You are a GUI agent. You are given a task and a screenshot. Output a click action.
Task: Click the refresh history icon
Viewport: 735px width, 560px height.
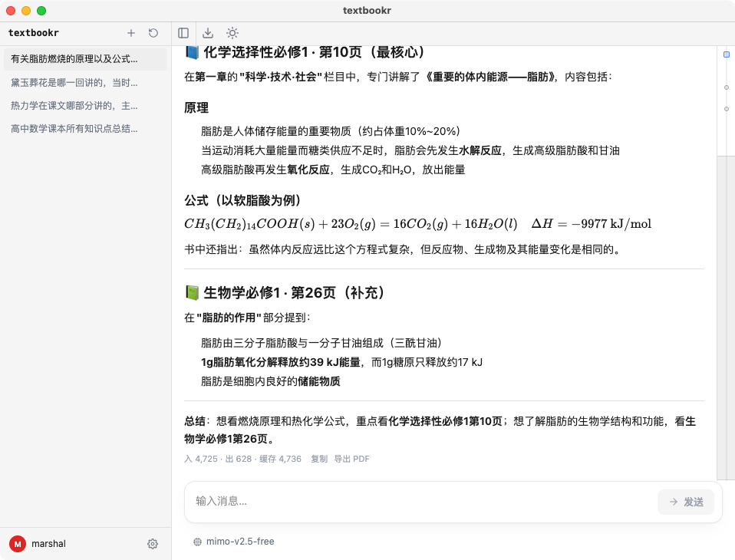(153, 33)
